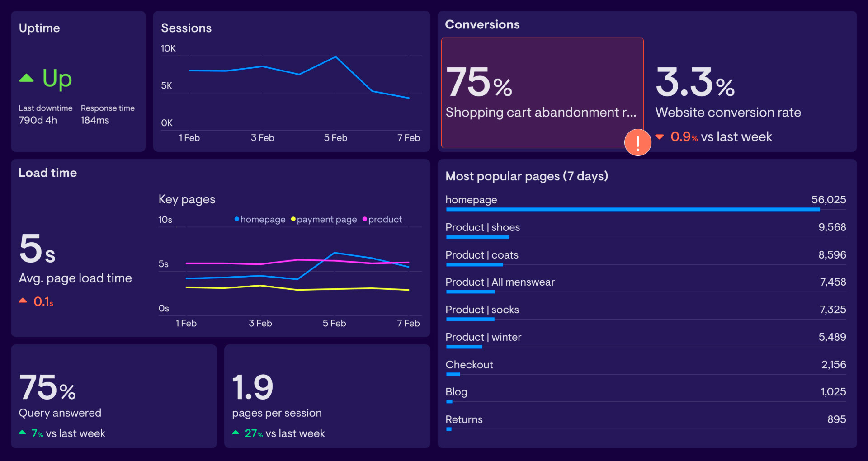Viewport: 868px width, 461px height.
Task: Click the Product | socks row label
Action: coord(482,310)
